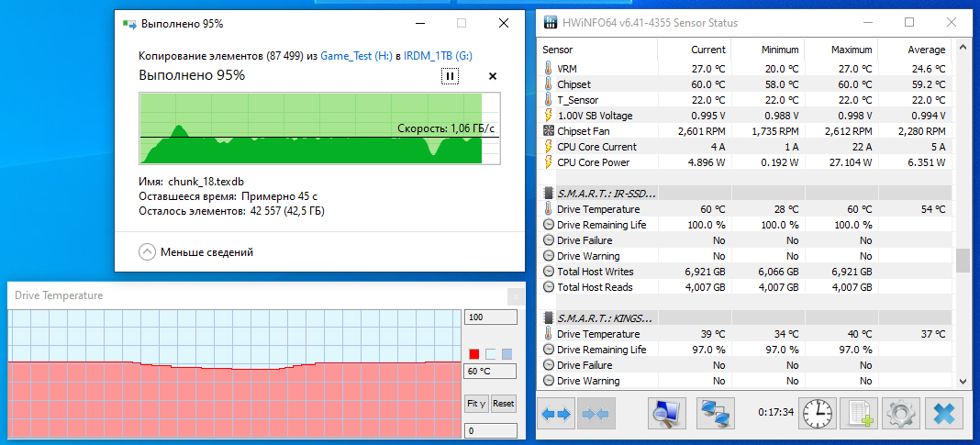Collapse details via Меньше сведений
The width and height of the screenshot is (980, 445).
point(196,252)
